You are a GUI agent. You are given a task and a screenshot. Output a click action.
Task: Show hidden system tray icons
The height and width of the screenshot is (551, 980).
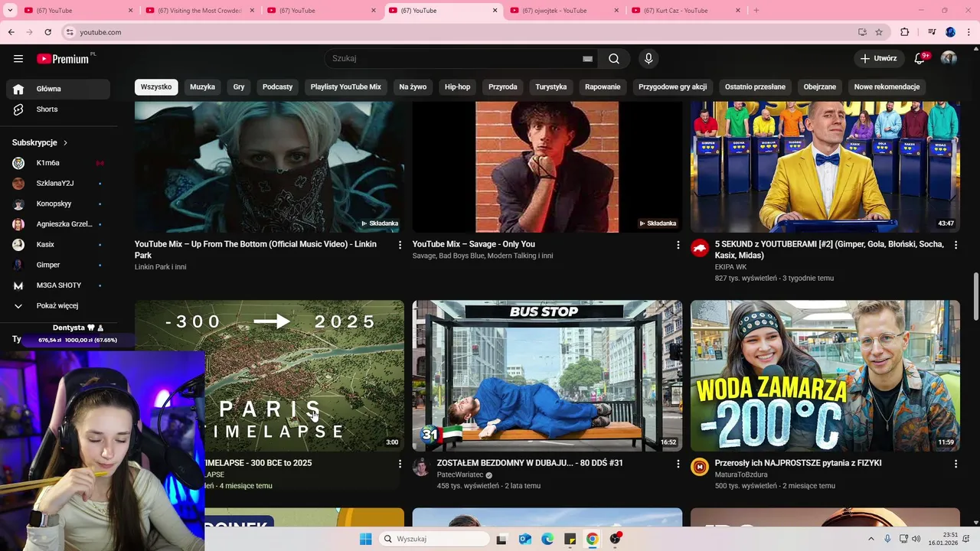tap(871, 539)
